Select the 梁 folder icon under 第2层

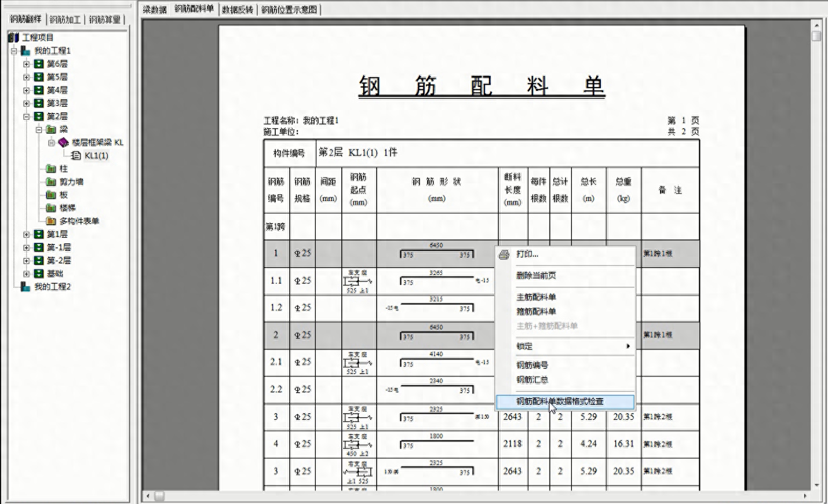tap(52, 129)
